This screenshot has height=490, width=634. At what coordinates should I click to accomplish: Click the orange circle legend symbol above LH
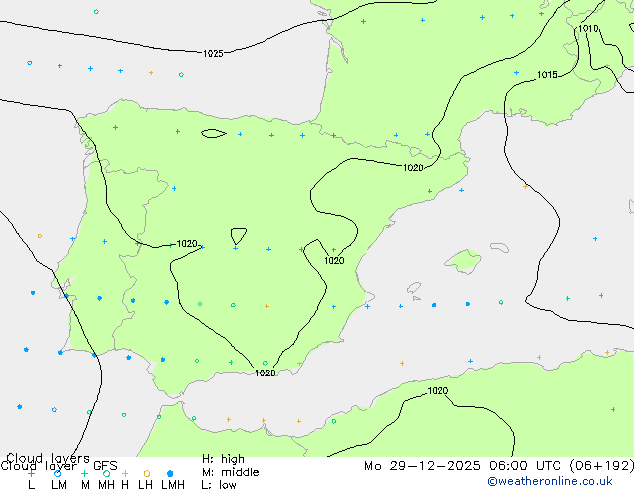[146, 473]
